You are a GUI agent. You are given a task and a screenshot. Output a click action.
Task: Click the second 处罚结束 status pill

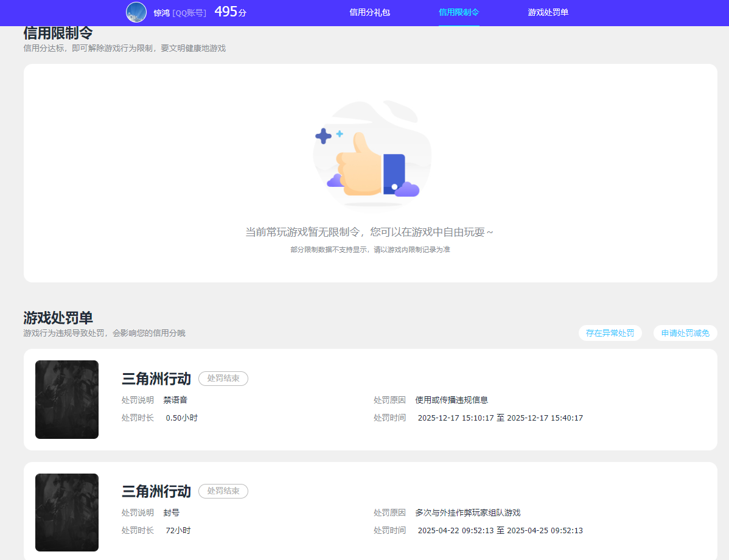tap(223, 491)
